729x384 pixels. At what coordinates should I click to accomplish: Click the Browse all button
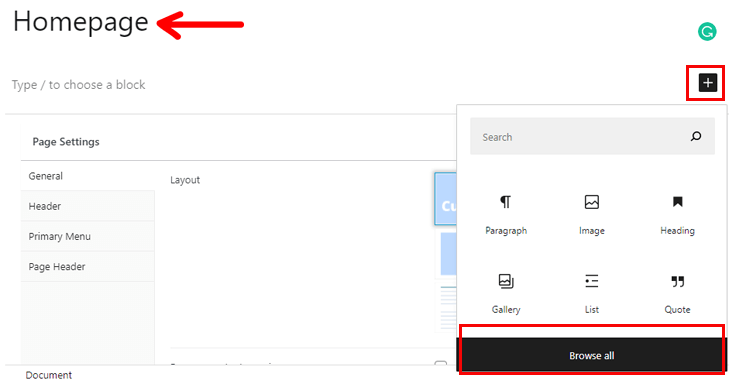tap(592, 355)
